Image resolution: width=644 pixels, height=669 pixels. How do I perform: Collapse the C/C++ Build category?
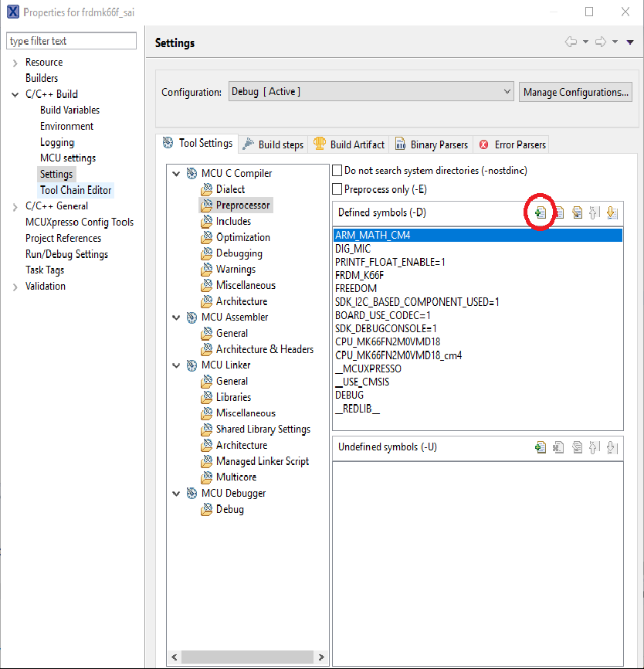coord(15,95)
